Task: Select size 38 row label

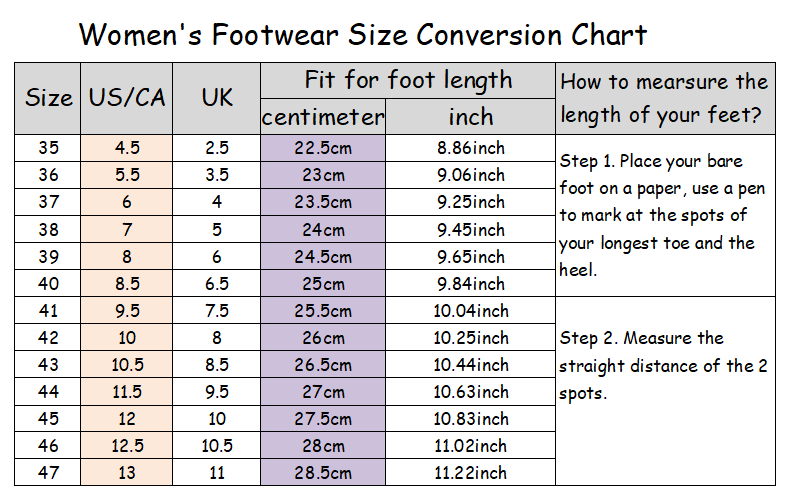Action: [x=48, y=229]
